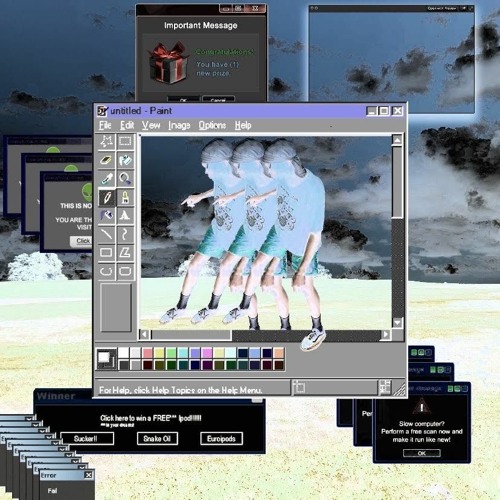Click the warning triangle in Slow computer popup
This screenshot has width=500, height=500.
point(422,406)
